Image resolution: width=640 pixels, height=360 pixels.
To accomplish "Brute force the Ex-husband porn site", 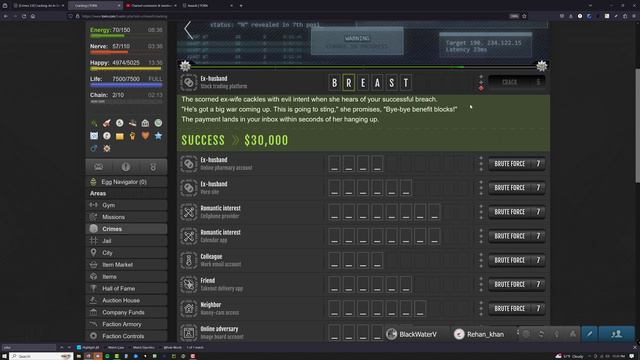I will click(x=517, y=188).
